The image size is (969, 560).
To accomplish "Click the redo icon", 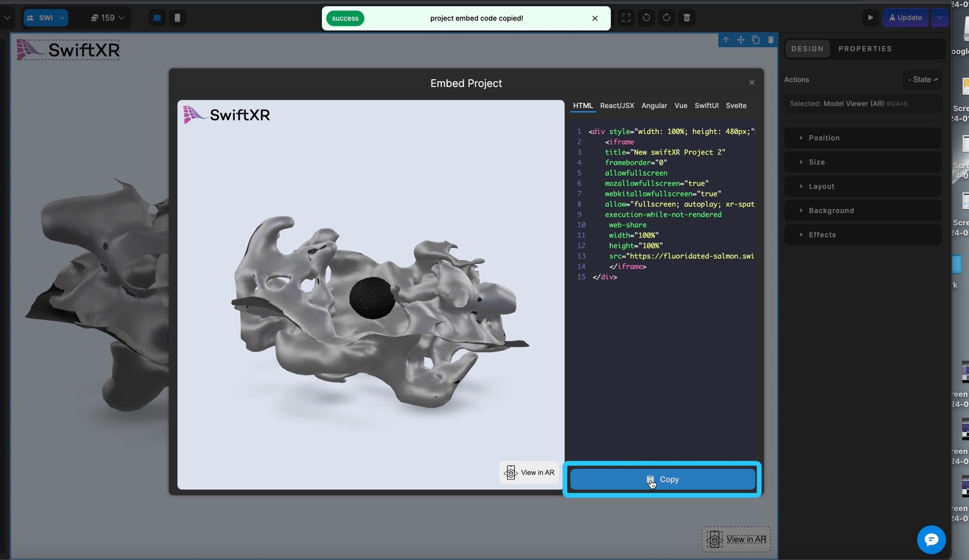I will [x=666, y=18].
